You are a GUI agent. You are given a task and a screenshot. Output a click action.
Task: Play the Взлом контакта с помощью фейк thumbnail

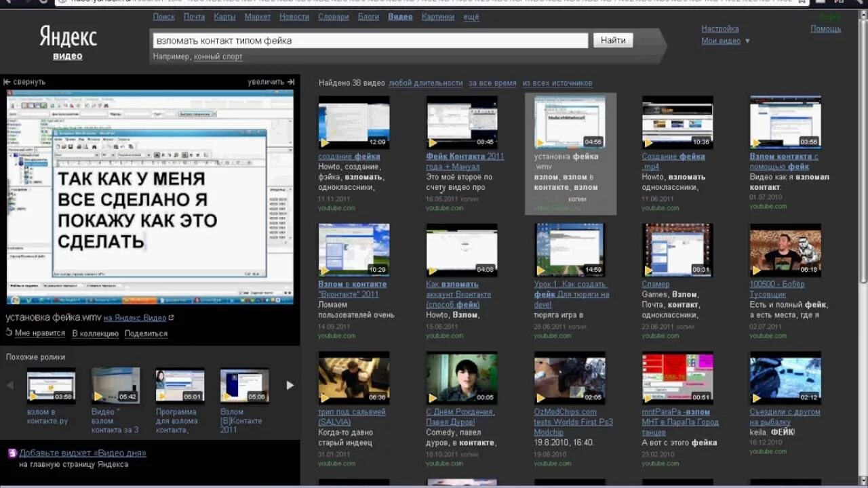785,123
